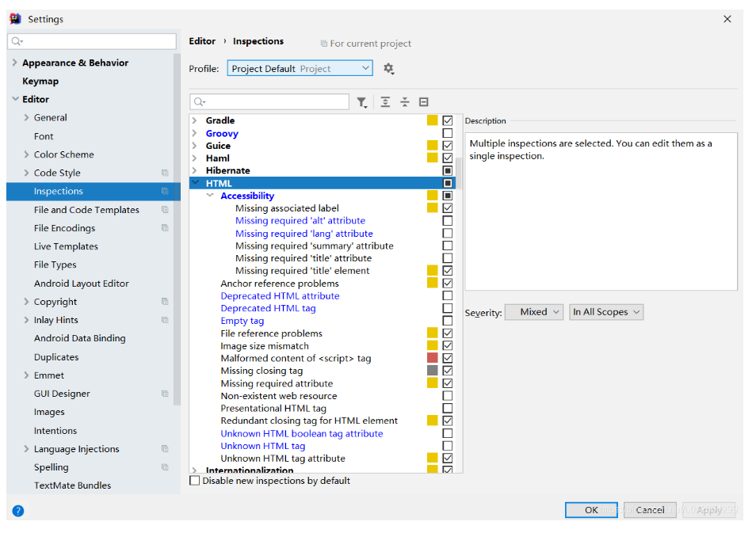This screenshot has height=533, width=756.
Task: Enable Unknown HTML tag checkbox
Action: click(x=448, y=446)
